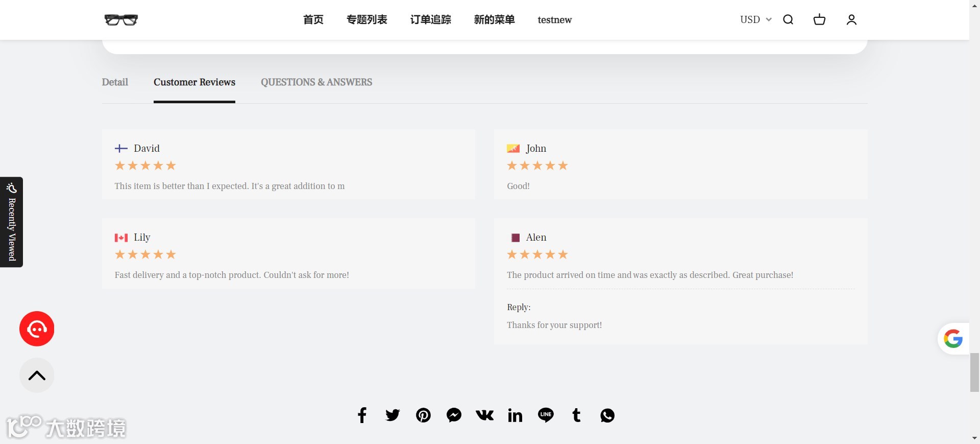Open the user account icon
The width and height of the screenshot is (980, 444).
pos(851,19)
